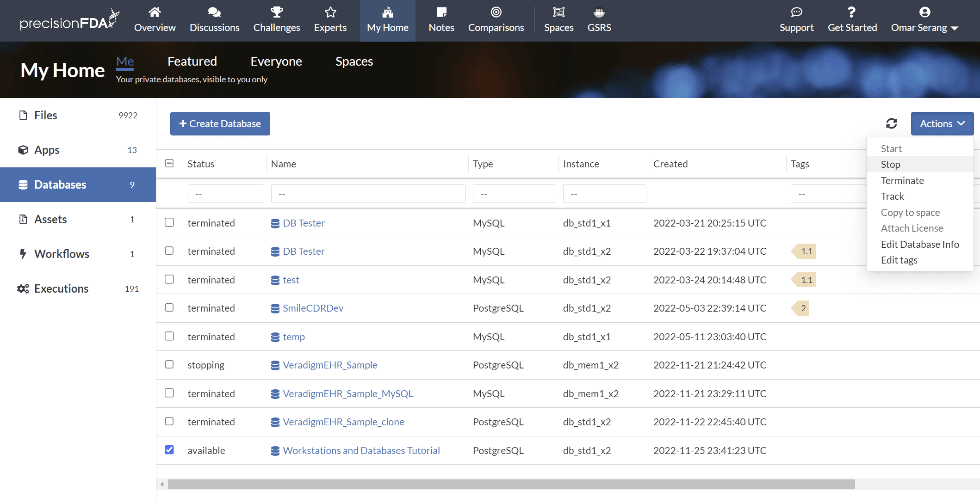Screen dimensions: 980x503
Task: Collapse the Actions dropdown button
Action: click(942, 123)
